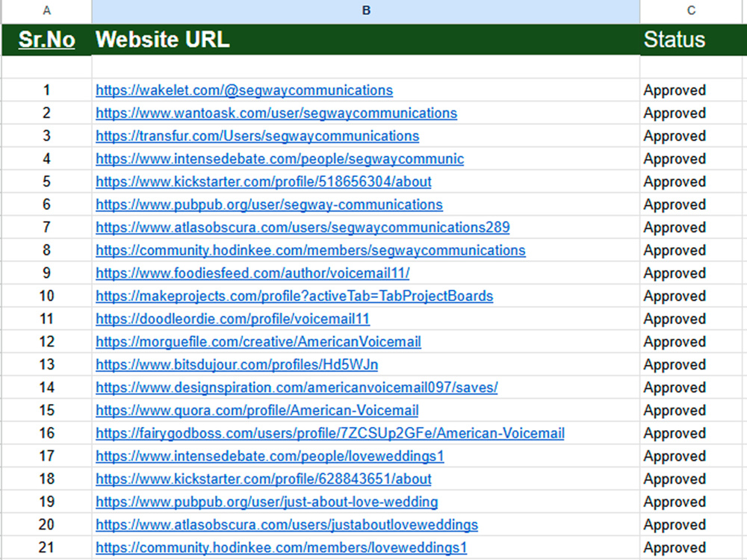Open intensedebate.com segwaycommunic link

pyautogui.click(x=279, y=158)
